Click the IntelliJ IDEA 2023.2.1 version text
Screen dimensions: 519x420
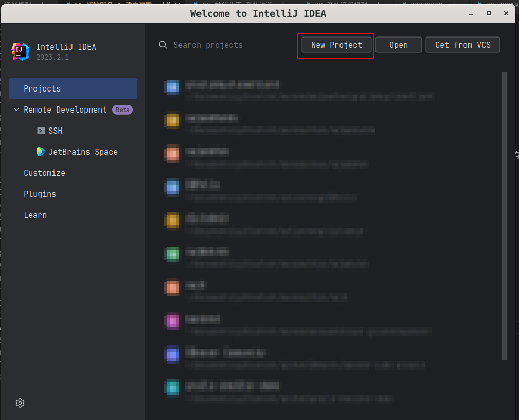52,57
